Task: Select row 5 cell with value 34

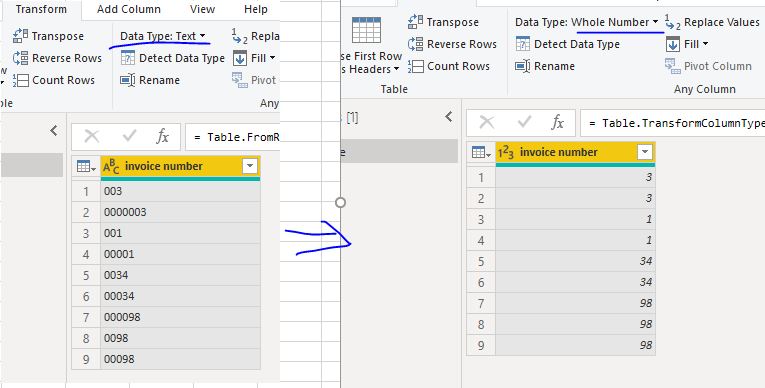Action: [x=576, y=261]
